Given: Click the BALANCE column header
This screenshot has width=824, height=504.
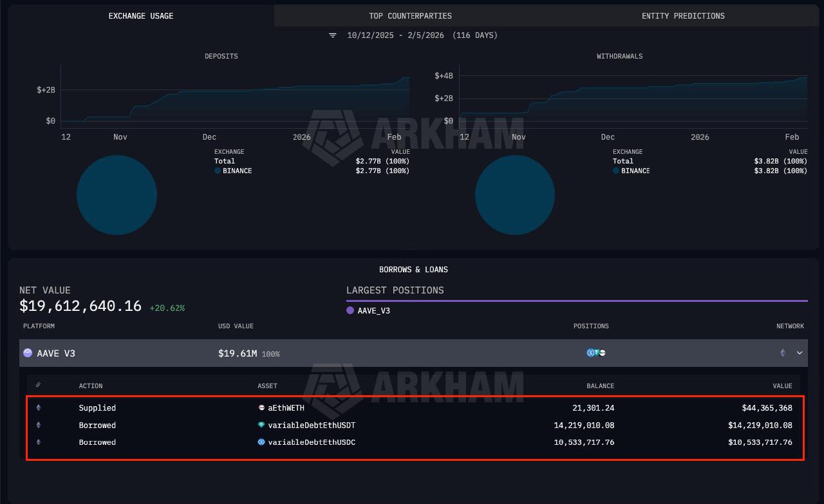Looking at the screenshot, I should 600,386.
